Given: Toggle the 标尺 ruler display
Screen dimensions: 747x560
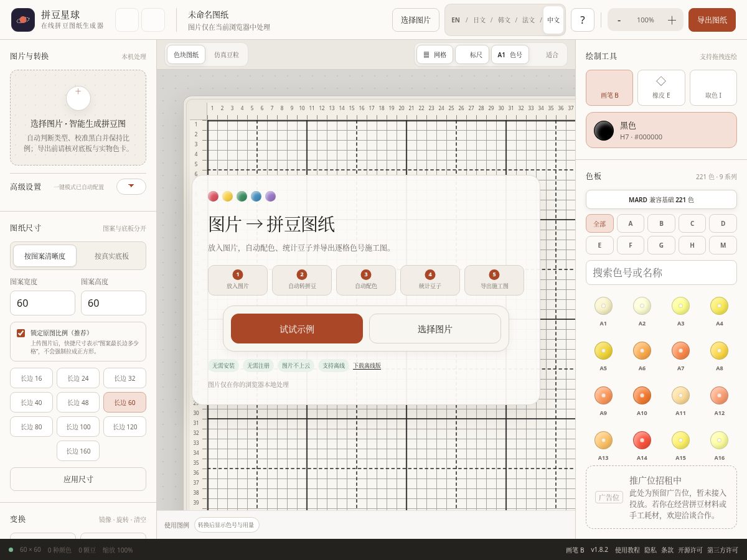Looking at the screenshot, I should [x=472, y=55].
